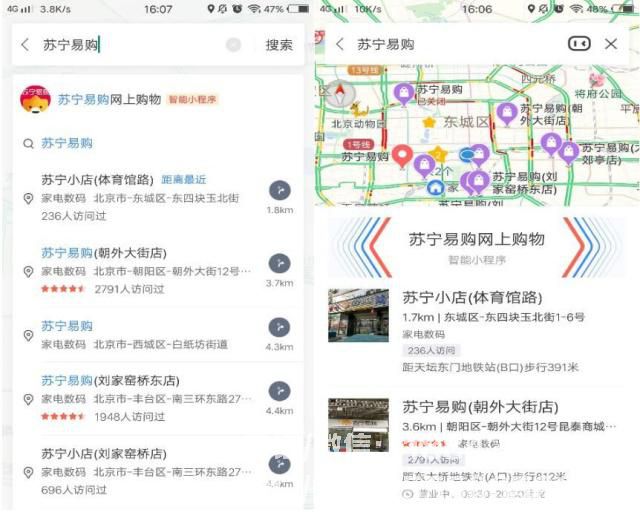Tap 北京动物园 label on the map
Viewport: 640px width, 518px height.
358,124
